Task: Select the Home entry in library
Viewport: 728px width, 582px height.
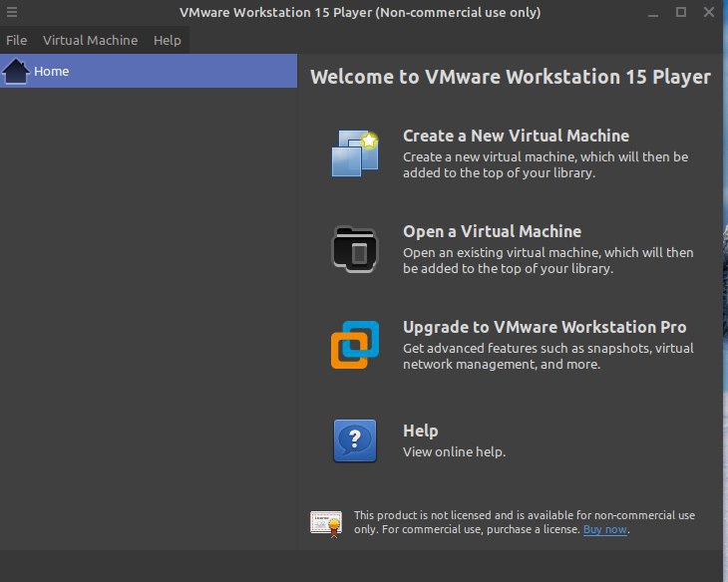Action: (149, 71)
